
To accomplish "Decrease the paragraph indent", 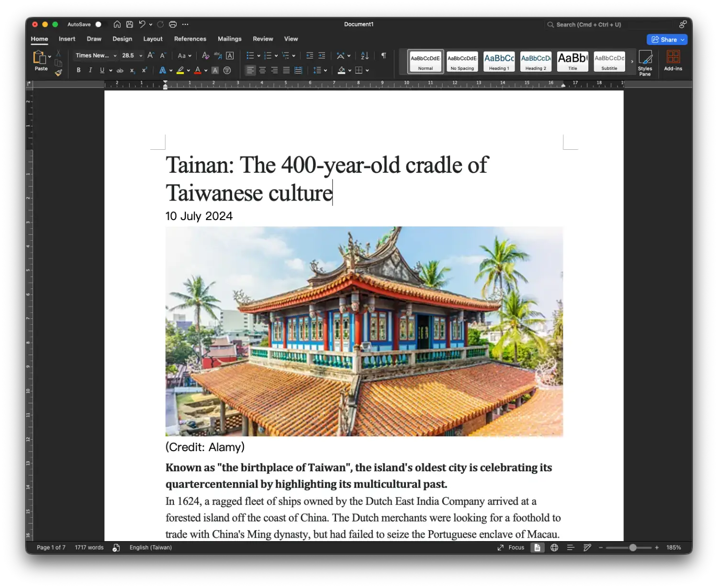I will (310, 55).
